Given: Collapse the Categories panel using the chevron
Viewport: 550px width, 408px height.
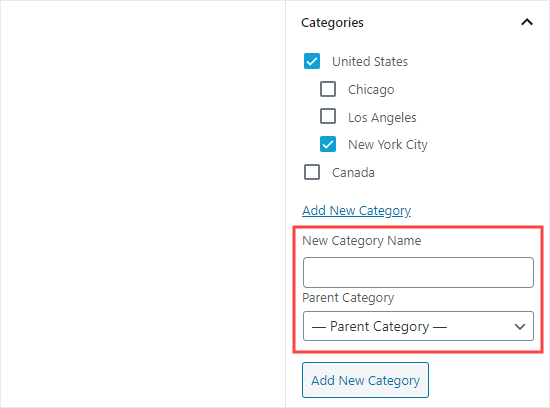Looking at the screenshot, I should point(527,22).
